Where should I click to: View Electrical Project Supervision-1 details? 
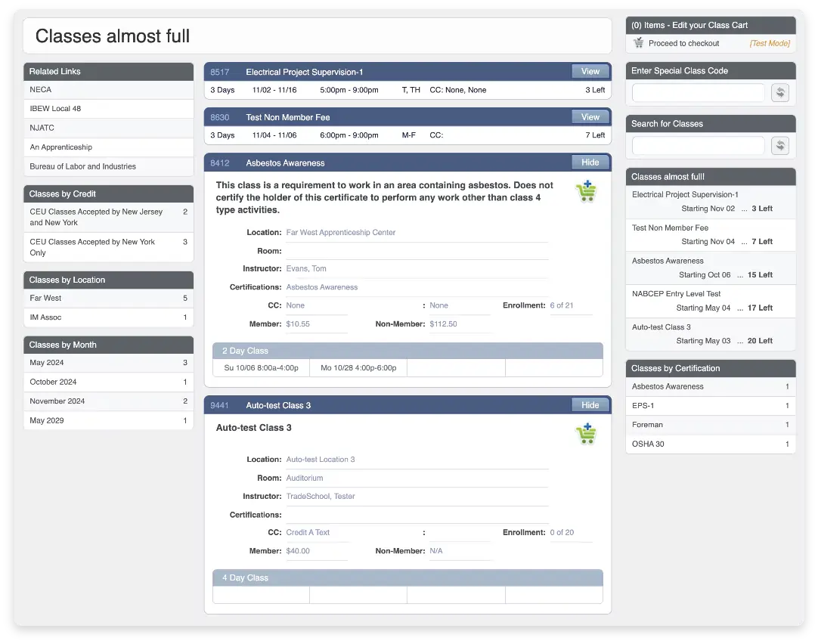(590, 72)
